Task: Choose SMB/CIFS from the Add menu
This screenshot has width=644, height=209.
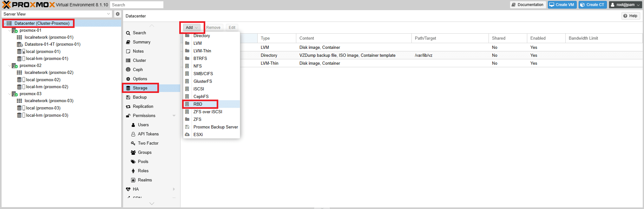Action: [x=212, y=74]
